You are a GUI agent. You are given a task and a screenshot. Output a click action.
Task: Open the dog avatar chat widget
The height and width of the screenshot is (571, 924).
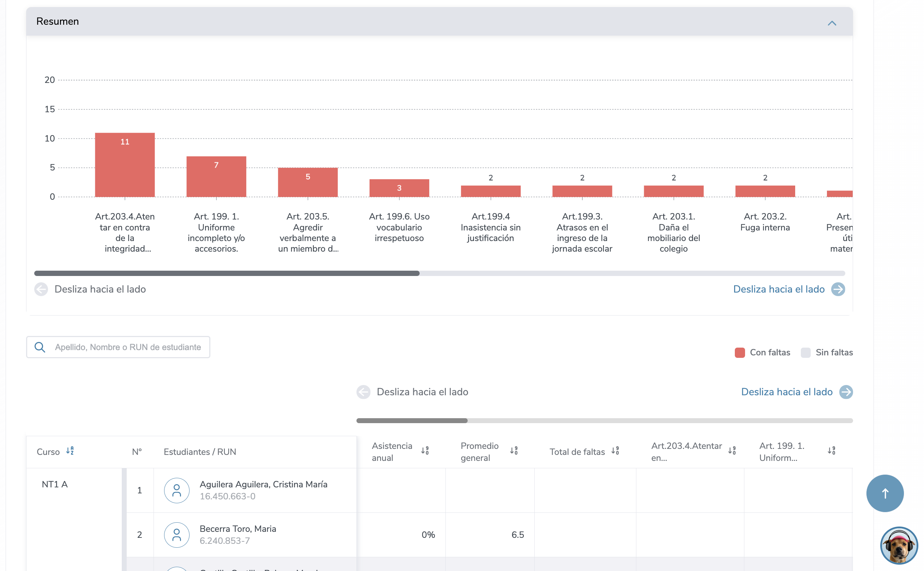[898, 545]
